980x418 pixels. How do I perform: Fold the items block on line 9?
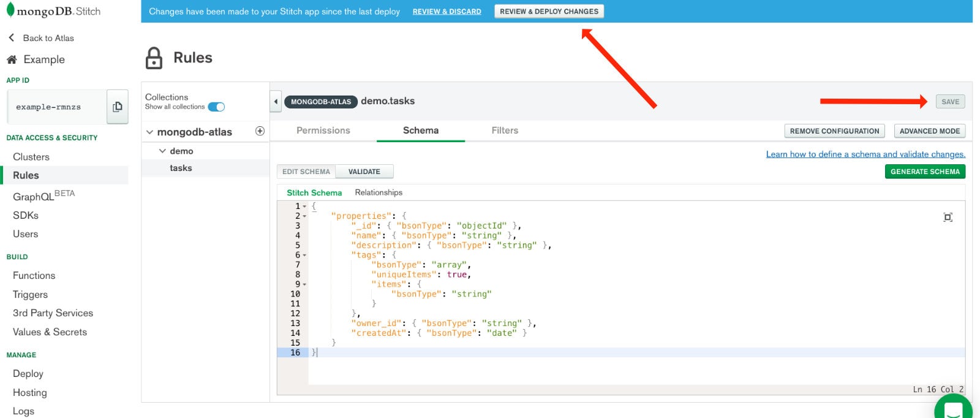304,284
